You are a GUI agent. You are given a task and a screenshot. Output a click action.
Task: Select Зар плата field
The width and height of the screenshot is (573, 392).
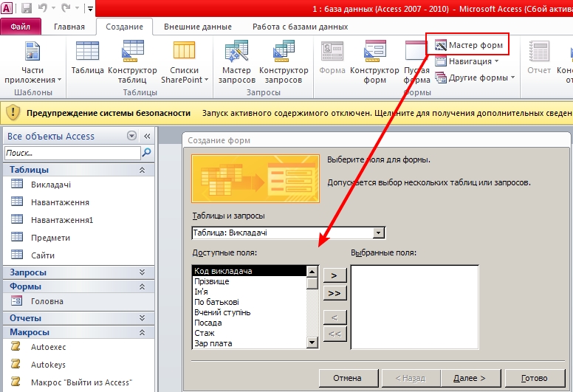250,343
